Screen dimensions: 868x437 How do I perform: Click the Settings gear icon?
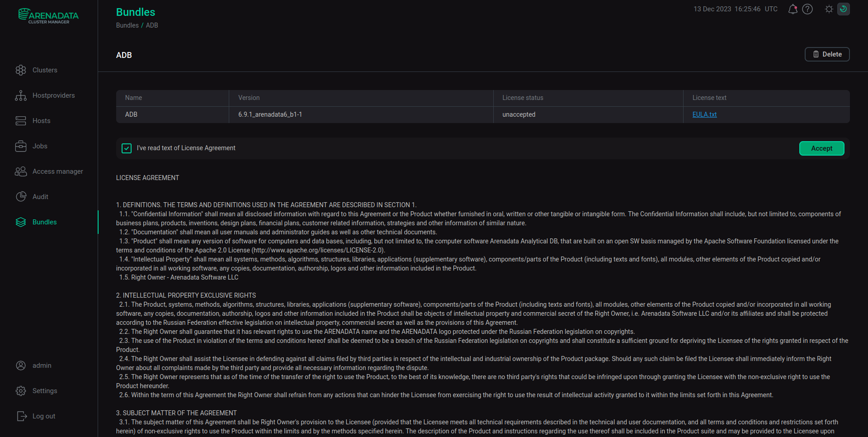[21, 391]
